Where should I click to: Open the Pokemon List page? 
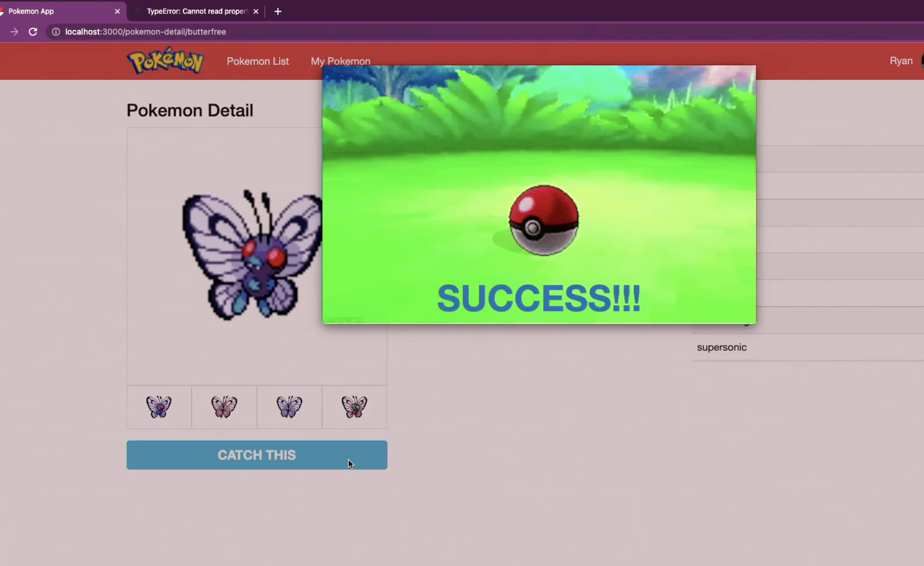pyautogui.click(x=258, y=61)
